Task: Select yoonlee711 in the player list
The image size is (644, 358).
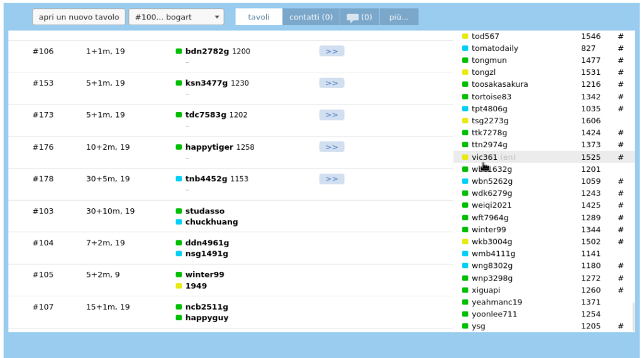Action: tap(494, 314)
